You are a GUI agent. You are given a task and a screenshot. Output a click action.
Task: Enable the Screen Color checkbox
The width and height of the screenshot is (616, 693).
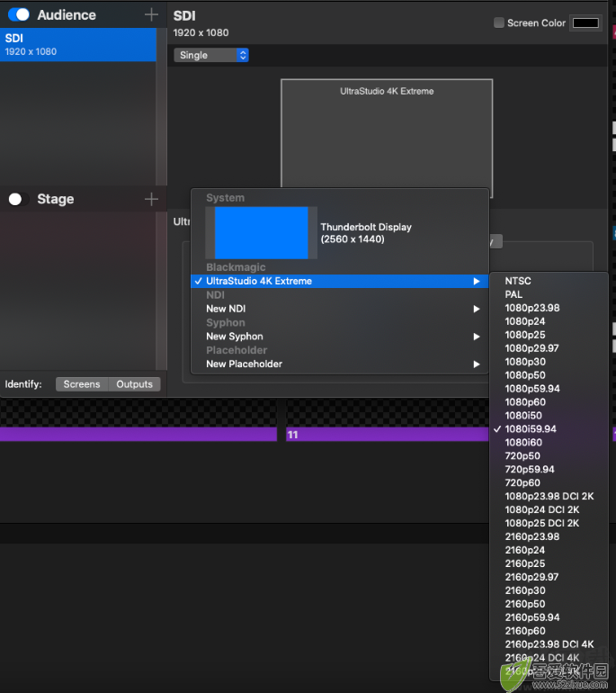[498, 22]
